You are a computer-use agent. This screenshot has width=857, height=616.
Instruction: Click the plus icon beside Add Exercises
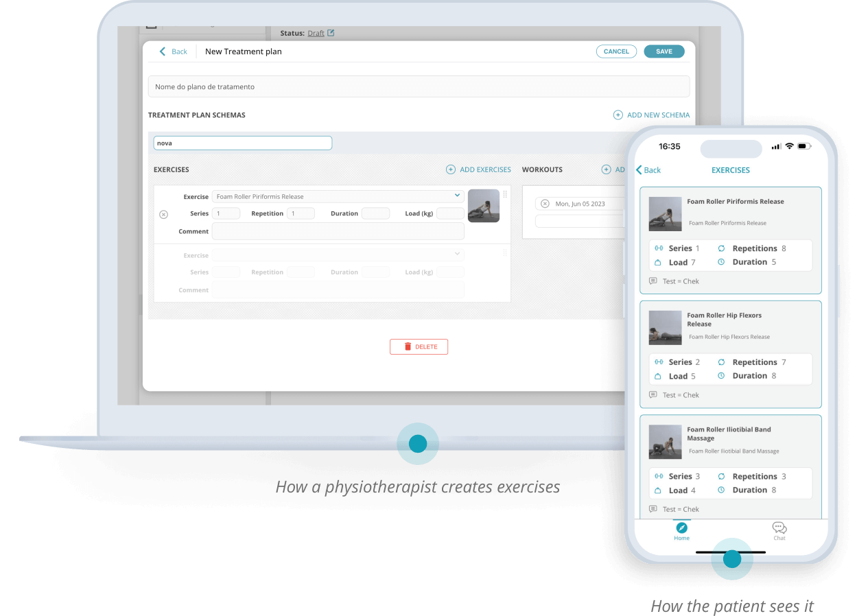pos(451,169)
